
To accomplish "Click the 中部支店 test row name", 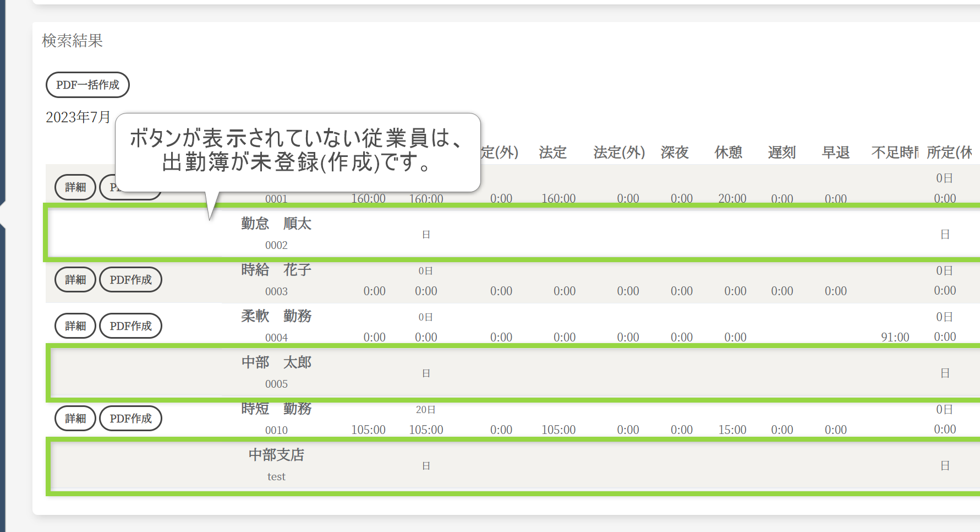I will pos(276,455).
